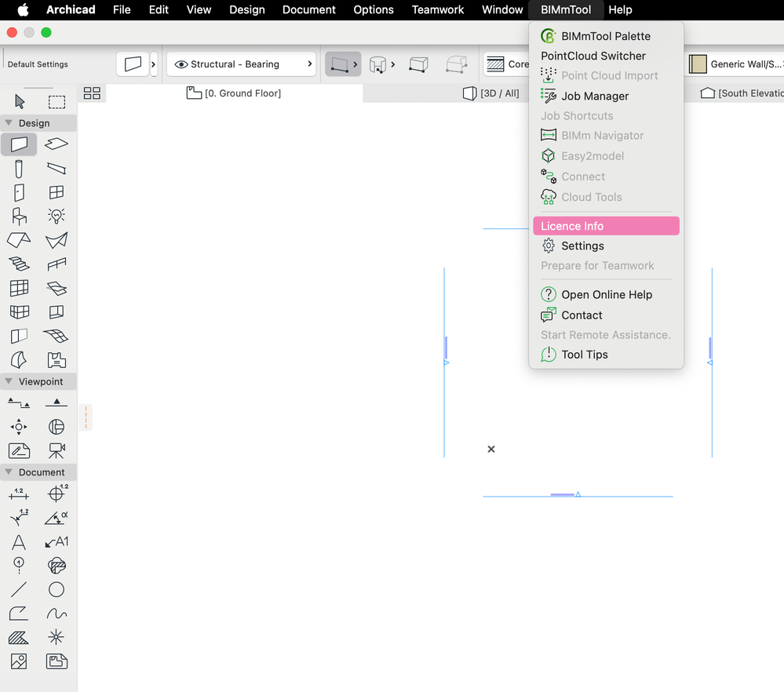The height and width of the screenshot is (692, 784).
Task: Select the Circle/Arc tool
Action: click(56, 589)
